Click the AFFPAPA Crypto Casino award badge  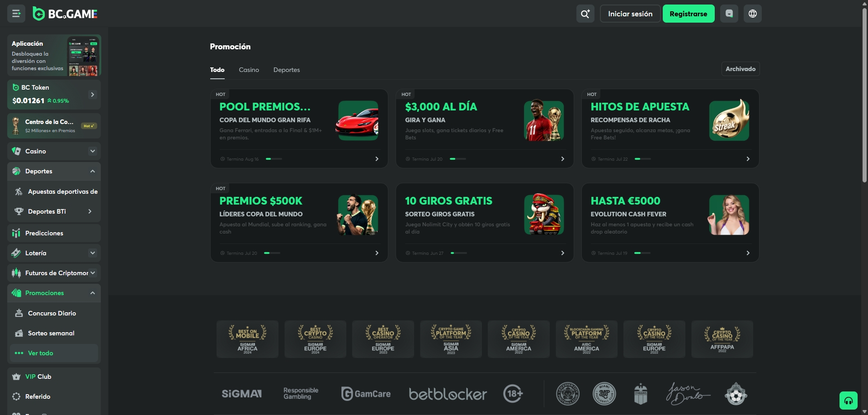click(x=722, y=339)
